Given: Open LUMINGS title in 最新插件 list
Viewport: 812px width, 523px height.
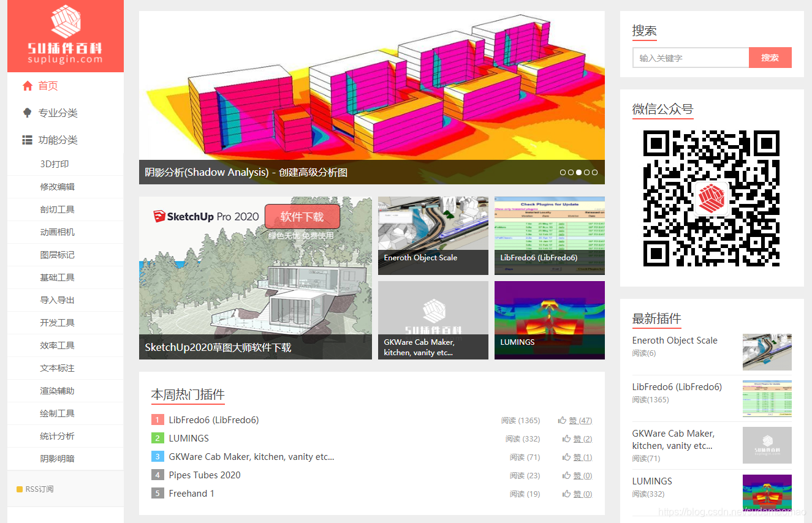Looking at the screenshot, I should [x=652, y=481].
